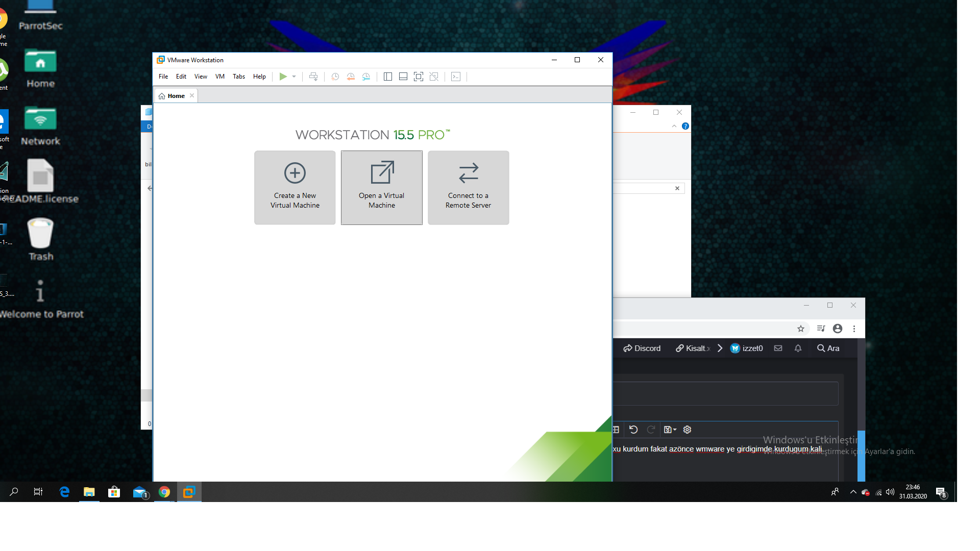Click the Unity mode toolbar icon
The height and width of the screenshot is (551, 980).
click(434, 77)
